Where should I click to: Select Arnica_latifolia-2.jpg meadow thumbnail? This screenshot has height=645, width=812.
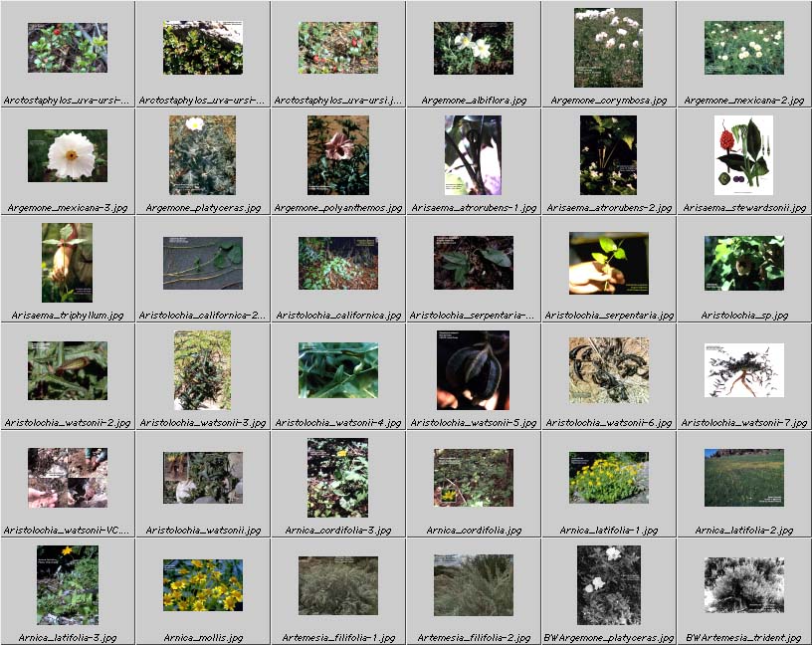(x=743, y=478)
